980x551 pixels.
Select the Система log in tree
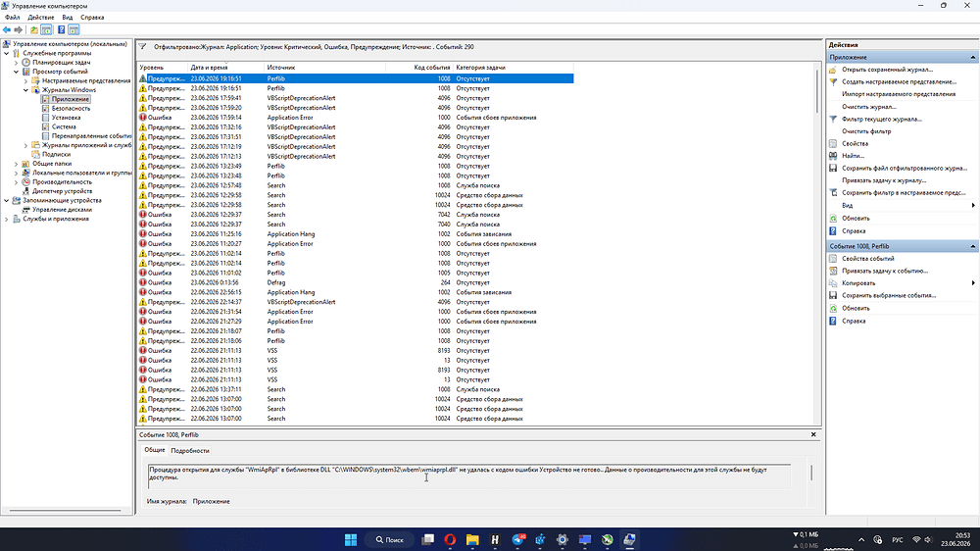(x=64, y=126)
